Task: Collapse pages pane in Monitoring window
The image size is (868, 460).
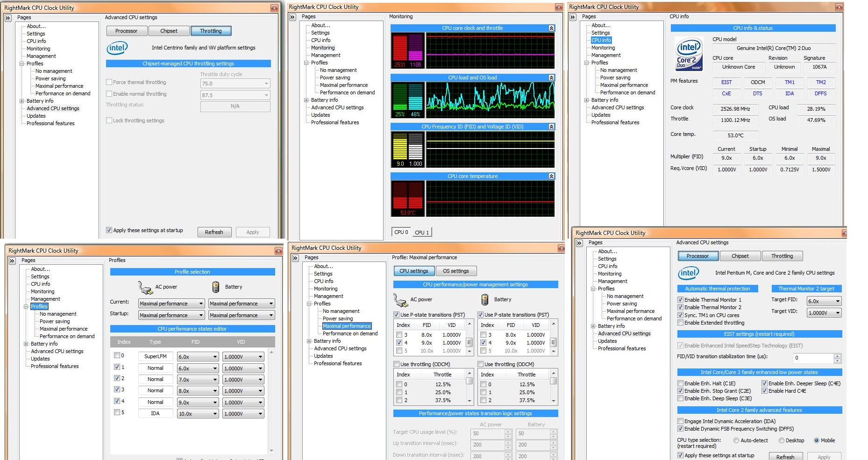Action: (292, 17)
